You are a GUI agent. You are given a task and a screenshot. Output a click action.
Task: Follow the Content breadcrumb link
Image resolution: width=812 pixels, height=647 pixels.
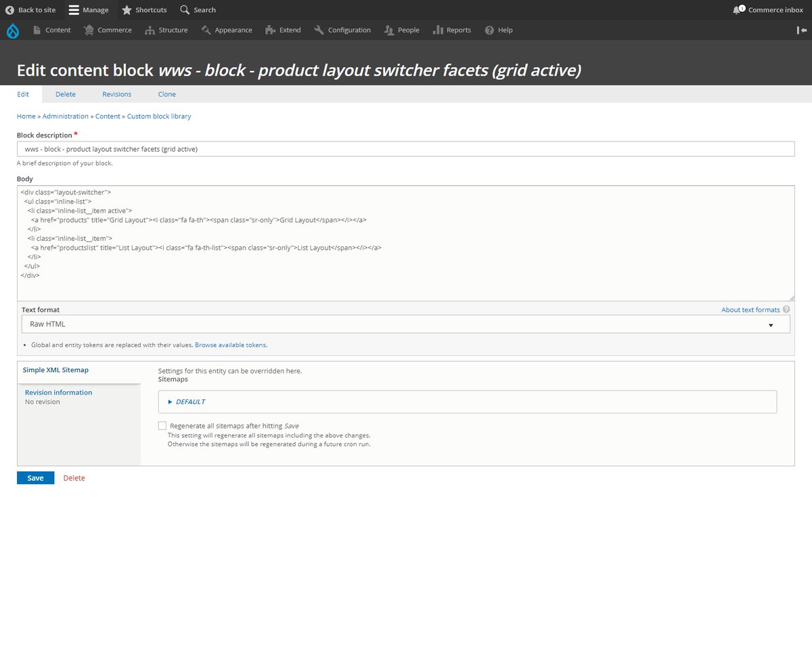[108, 116]
